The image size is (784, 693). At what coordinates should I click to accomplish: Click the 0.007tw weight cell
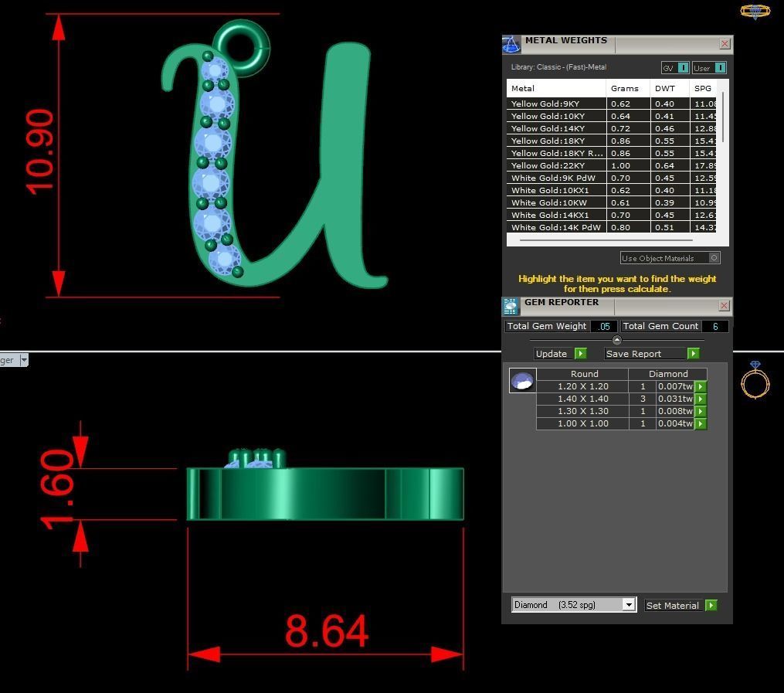point(675,386)
